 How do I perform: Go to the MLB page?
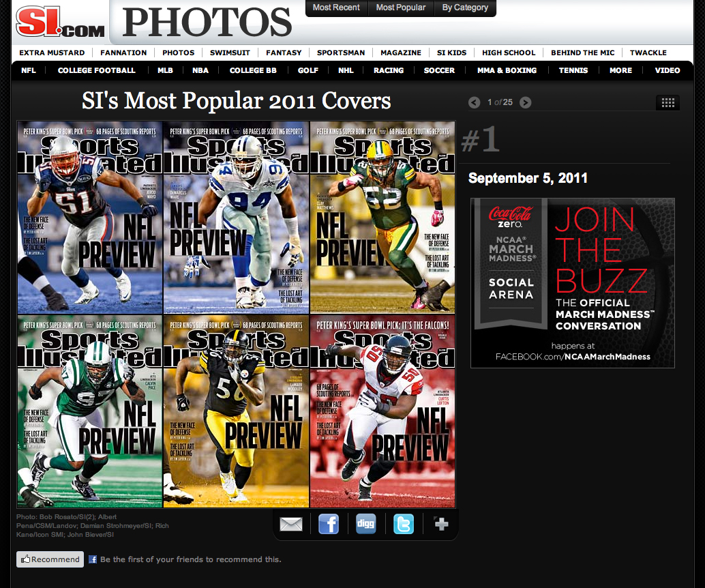(165, 70)
